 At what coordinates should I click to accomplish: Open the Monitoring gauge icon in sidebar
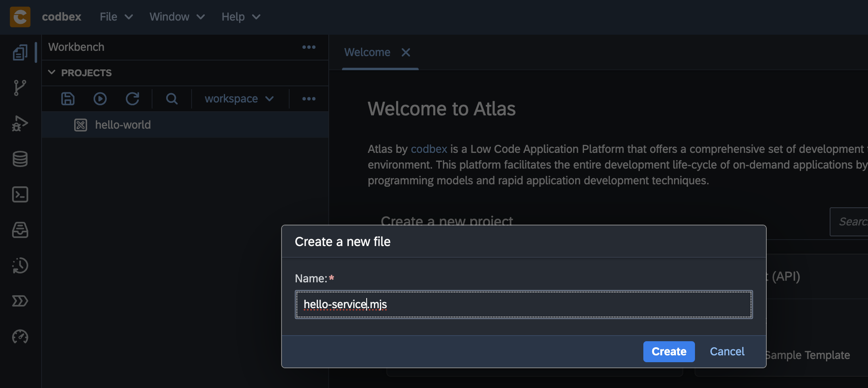20,336
